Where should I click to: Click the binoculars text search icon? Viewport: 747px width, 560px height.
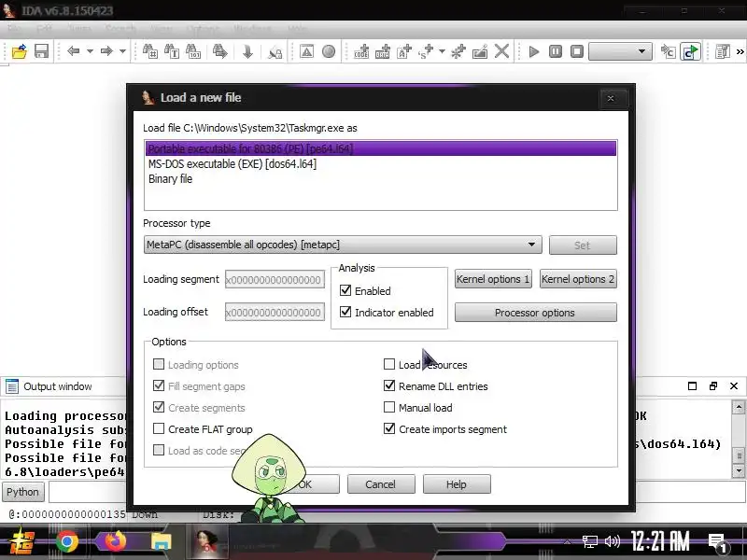tap(172, 51)
